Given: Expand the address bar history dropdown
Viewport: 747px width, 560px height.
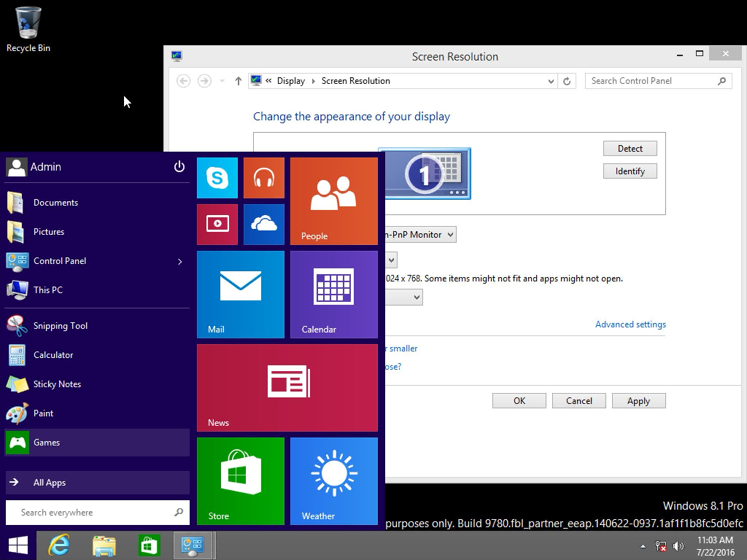Looking at the screenshot, I should (551, 81).
